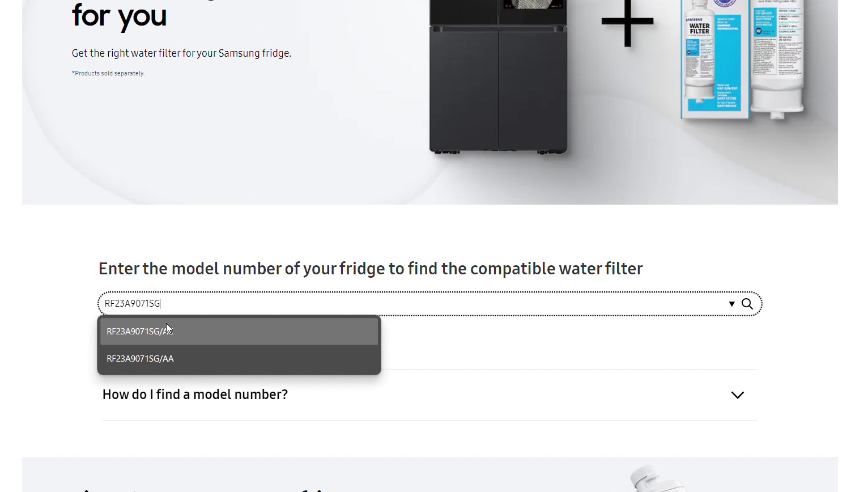Click the magnifier search icon

747,304
